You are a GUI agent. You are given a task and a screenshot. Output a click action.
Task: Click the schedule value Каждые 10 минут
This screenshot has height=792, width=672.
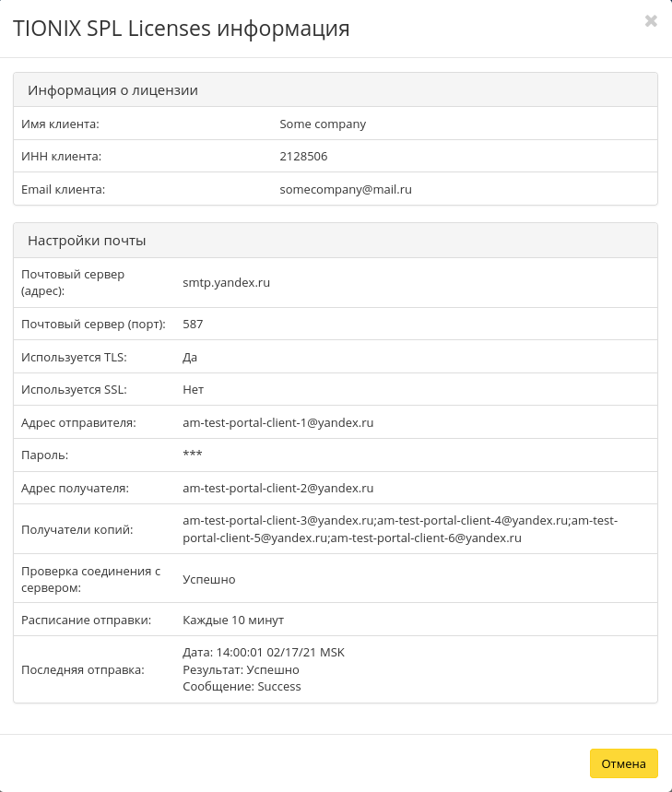click(233, 620)
